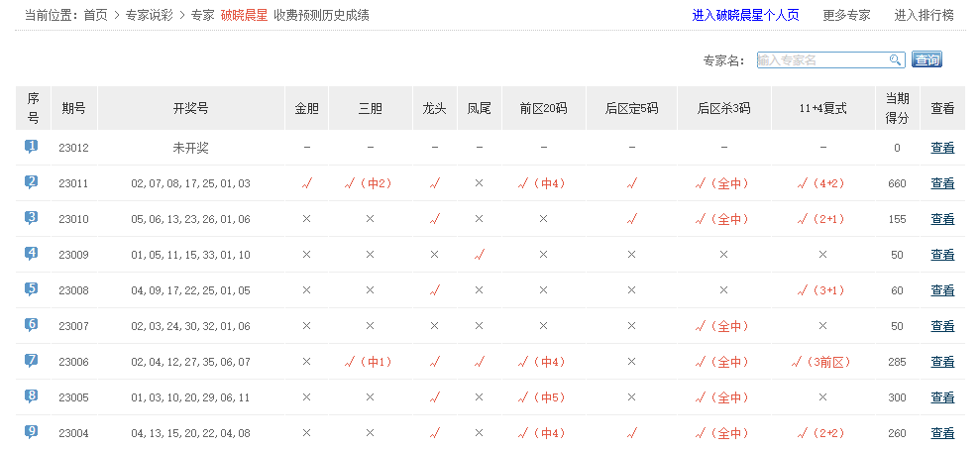
Task: Click the number 9 row badge icon
Action: point(32,432)
